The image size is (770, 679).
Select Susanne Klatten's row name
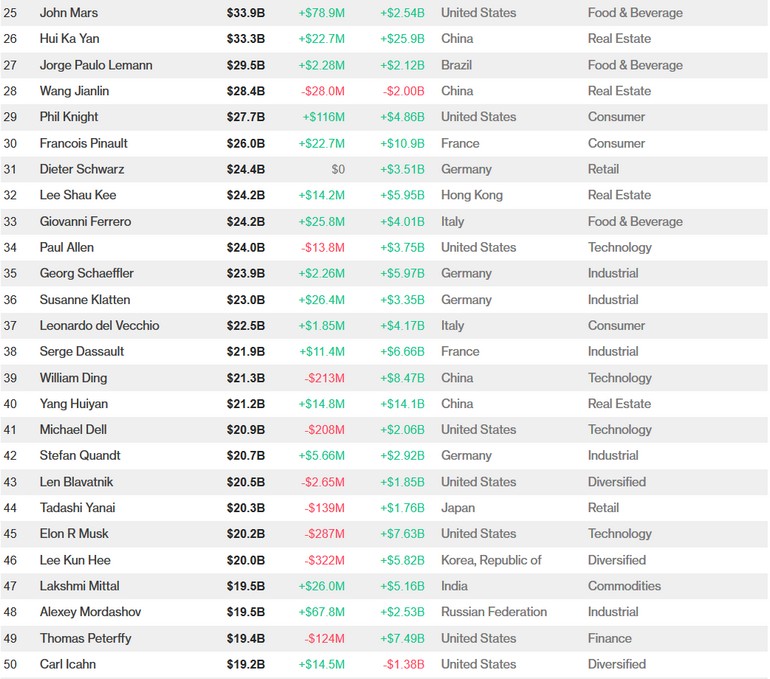[85, 300]
